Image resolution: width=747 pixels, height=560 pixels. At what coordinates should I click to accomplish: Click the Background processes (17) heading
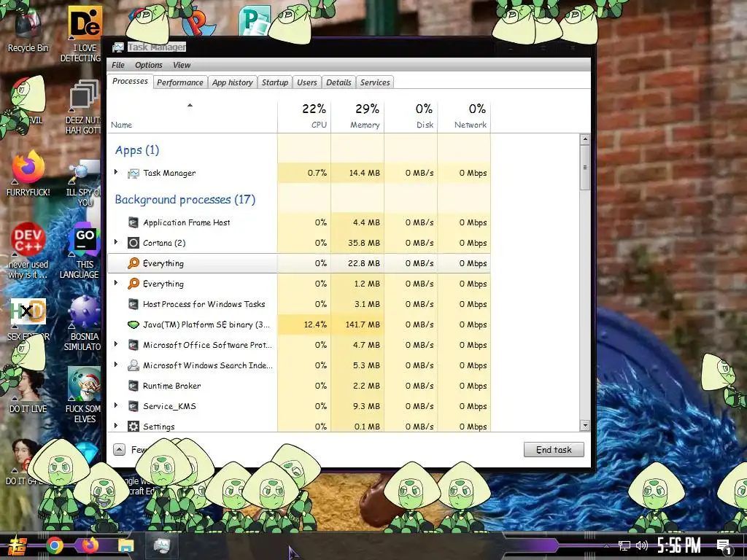(x=185, y=200)
